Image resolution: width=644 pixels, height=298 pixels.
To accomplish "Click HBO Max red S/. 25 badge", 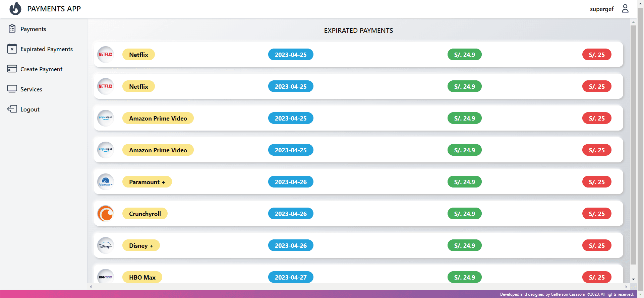I will click(x=597, y=277).
